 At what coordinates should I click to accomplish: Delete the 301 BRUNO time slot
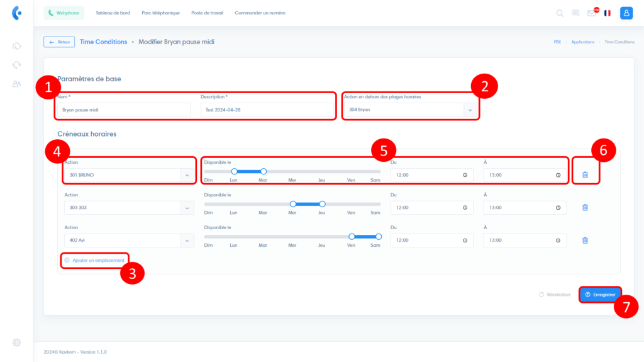pos(585,174)
